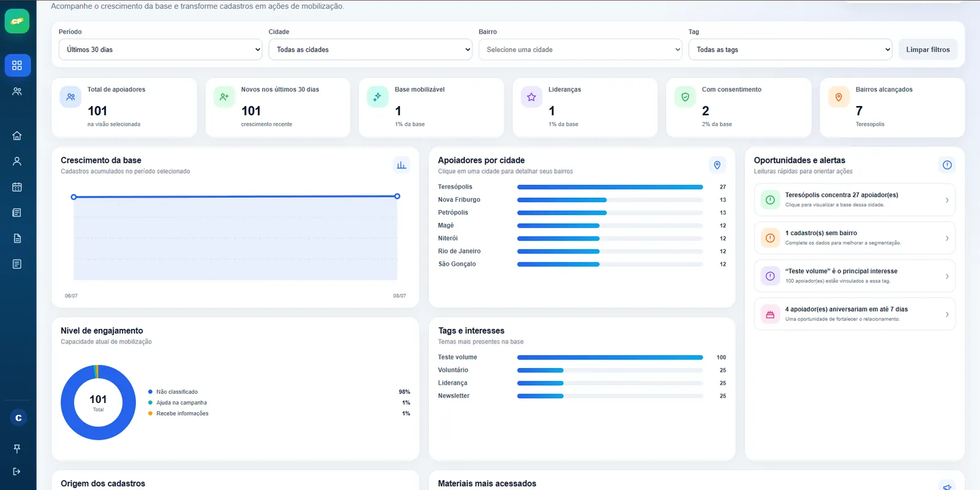Click the user avatar 'C' in sidebar
This screenshot has height=490, width=980.
18,418
